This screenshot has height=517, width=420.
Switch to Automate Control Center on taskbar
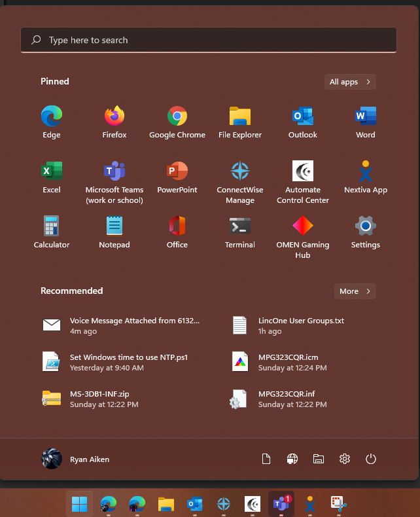[x=253, y=504]
